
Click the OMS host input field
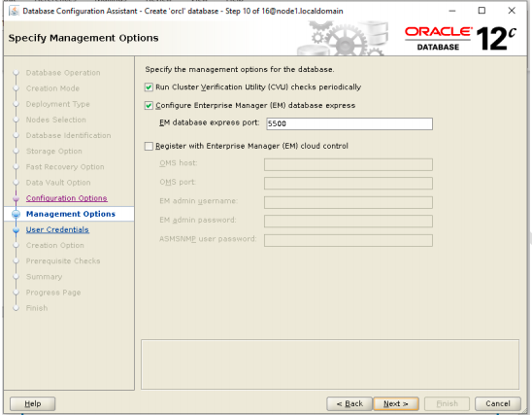coord(349,164)
